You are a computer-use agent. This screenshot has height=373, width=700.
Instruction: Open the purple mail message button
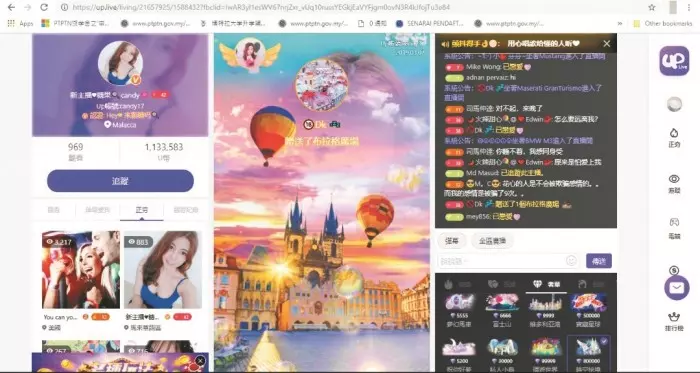(676, 288)
